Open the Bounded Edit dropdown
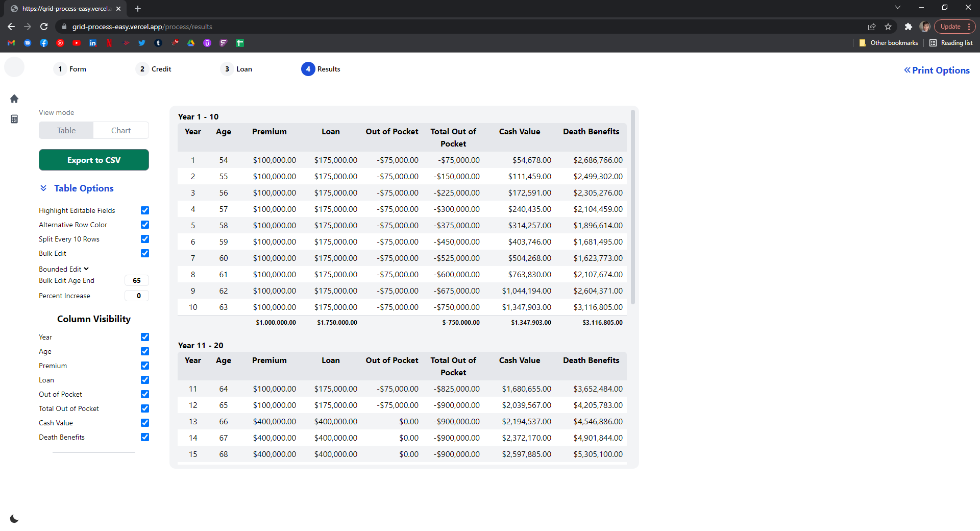This screenshot has width=980, height=531. pos(64,269)
